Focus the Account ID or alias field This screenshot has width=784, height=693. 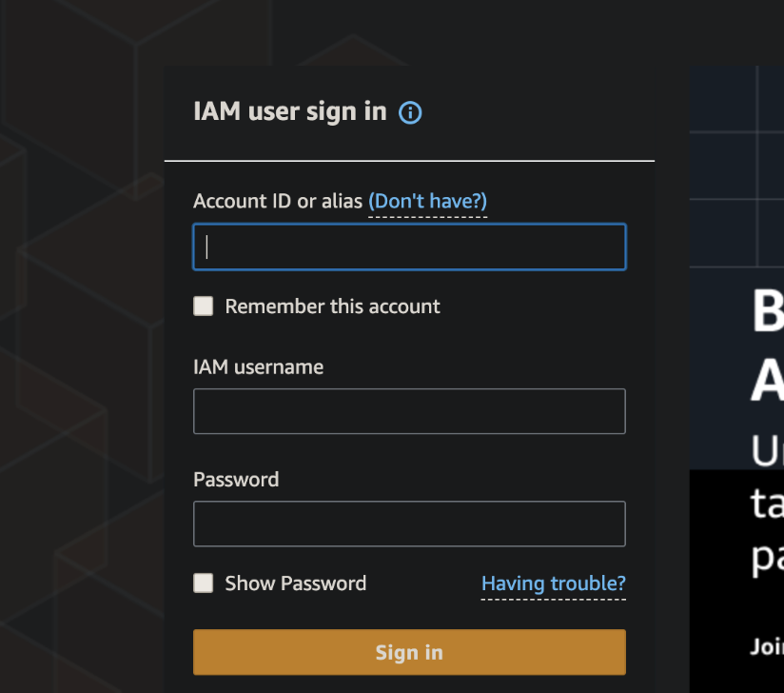pos(409,246)
